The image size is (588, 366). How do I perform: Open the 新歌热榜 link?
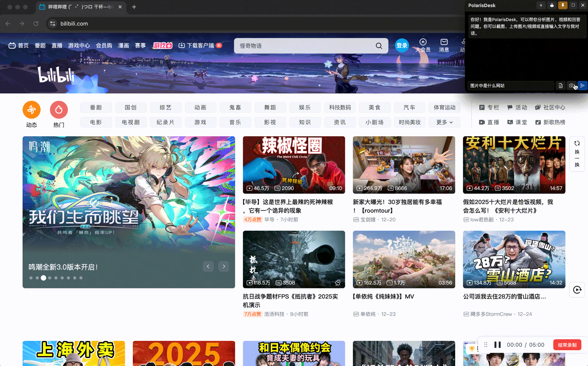550,122
